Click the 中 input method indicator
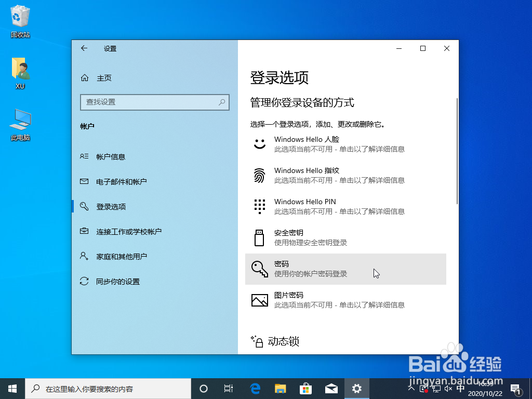 (x=460, y=389)
